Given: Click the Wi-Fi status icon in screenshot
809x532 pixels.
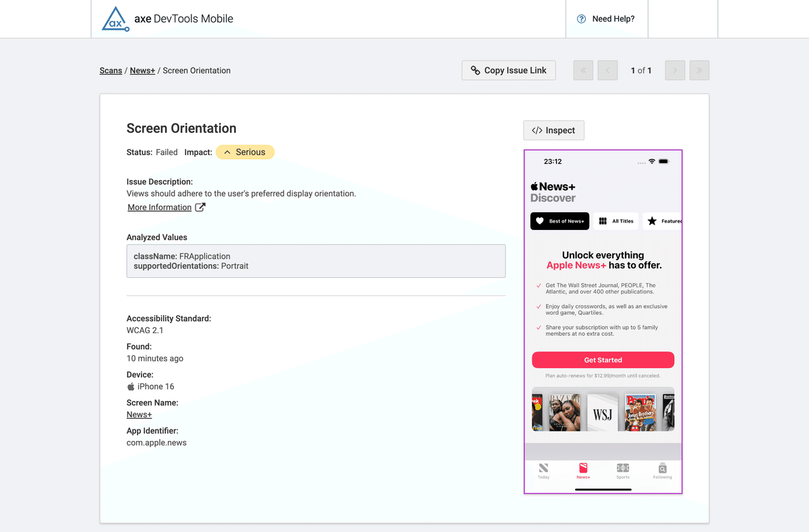Looking at the screenshot, I should (x=652, y=162).
